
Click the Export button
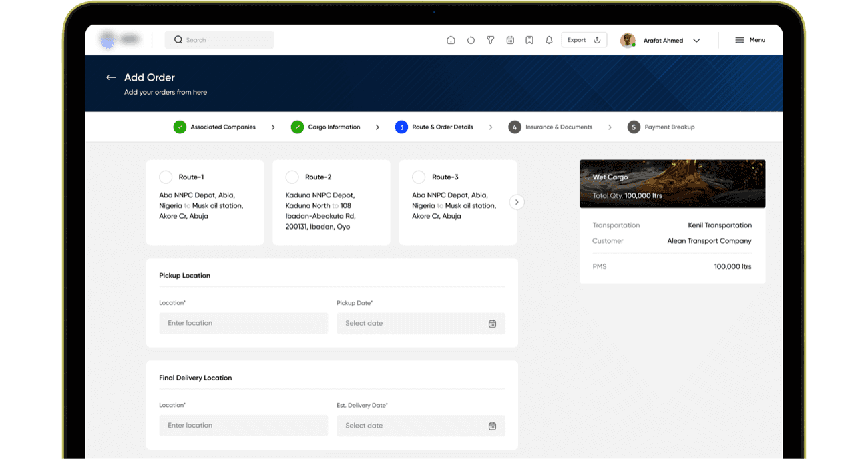click(x=584, y=40)
